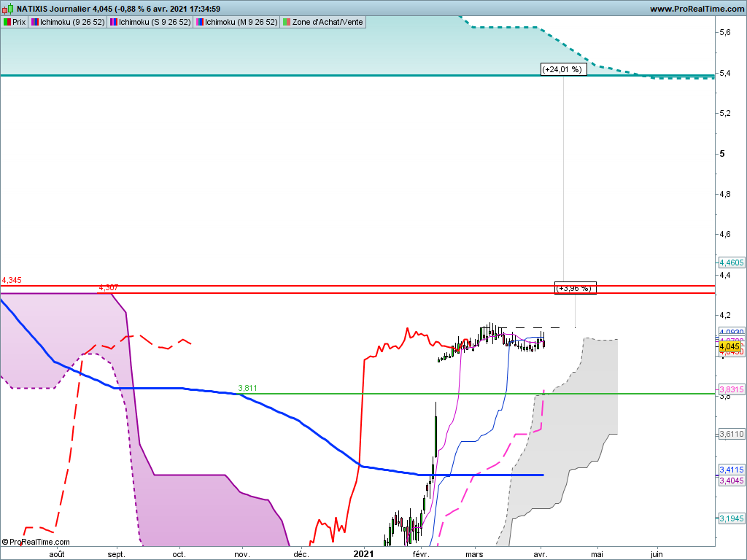The height and width of the screenshot is (560, 747).
Task: Click the 5,2 price scale value
Action: (x=725, y=113)
